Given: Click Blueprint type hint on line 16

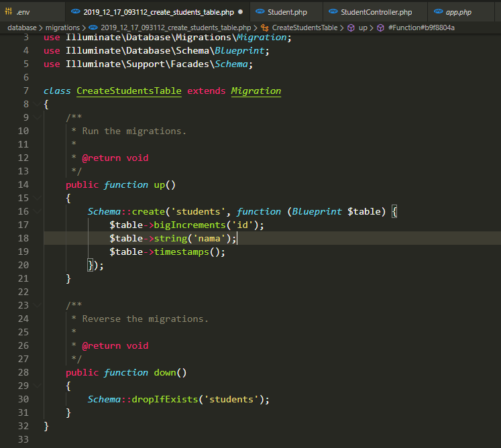Looking at the screenshot, I should point(317,211).
